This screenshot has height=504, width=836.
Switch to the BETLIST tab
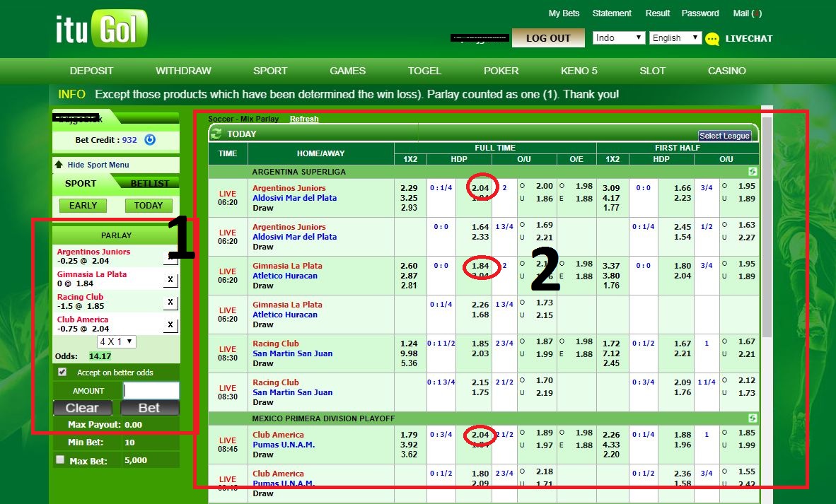pos(149,183)
